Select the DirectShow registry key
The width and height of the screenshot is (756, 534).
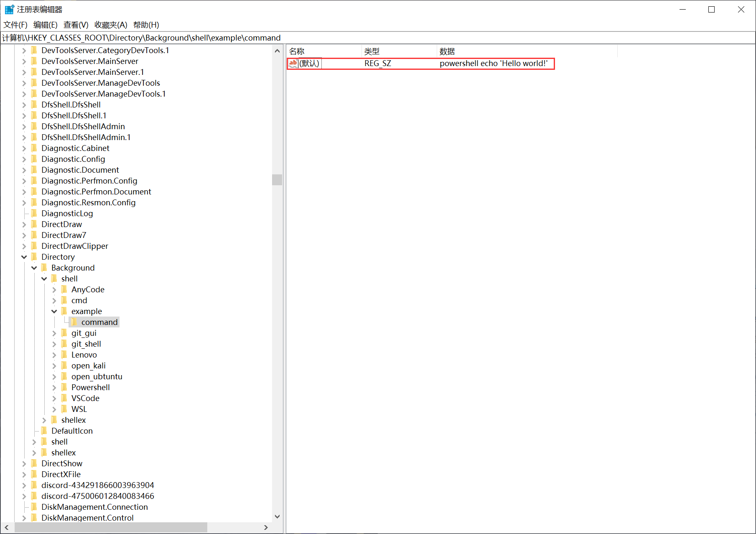pos(62,463)
